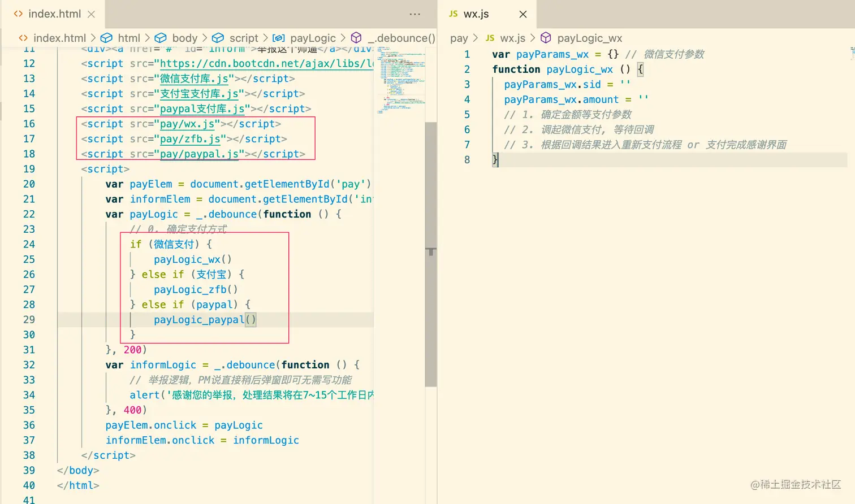Open the 支付宝支付库.js link

199,93
